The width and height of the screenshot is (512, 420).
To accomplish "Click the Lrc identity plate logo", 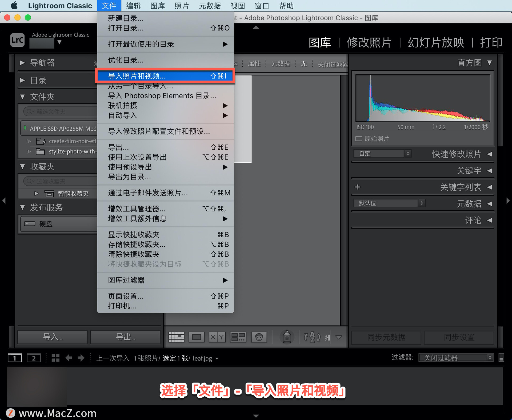I will 17,40.
